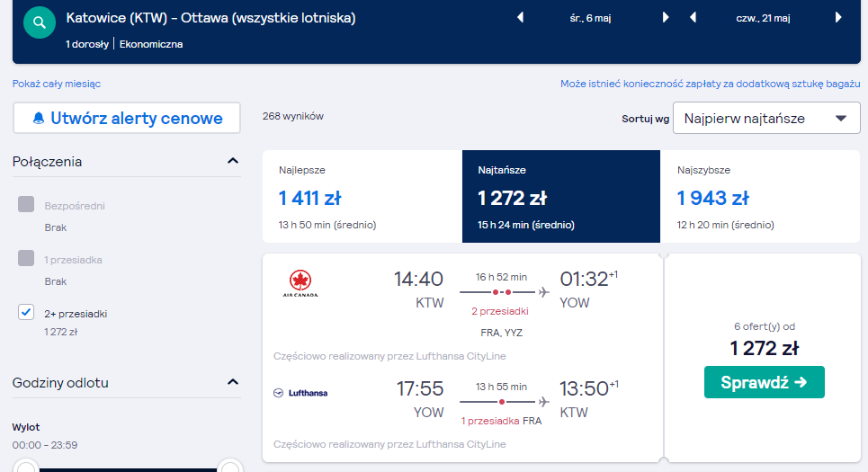This screenshot has width=868, height=472.
Task: Click the Lufthansa airline logo
Action: tap(300, 393)
